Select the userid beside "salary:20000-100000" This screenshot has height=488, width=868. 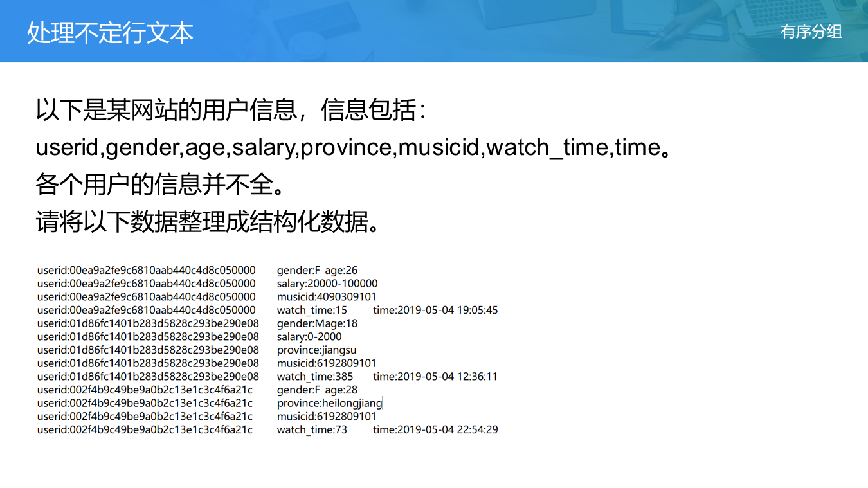(x=146, y=284)
